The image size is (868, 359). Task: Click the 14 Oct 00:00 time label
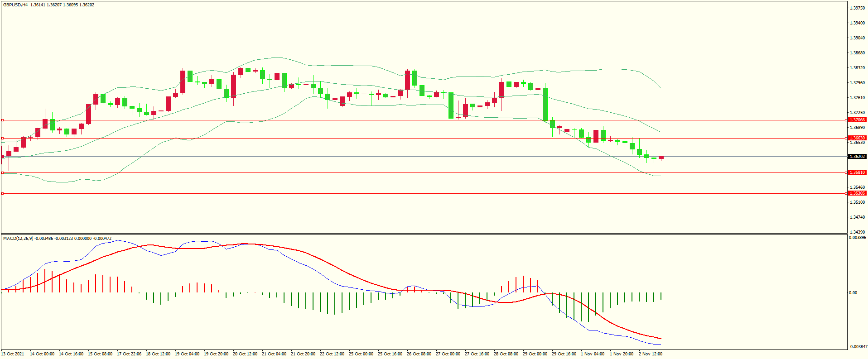pyautogui.click(x=42, y=354)
